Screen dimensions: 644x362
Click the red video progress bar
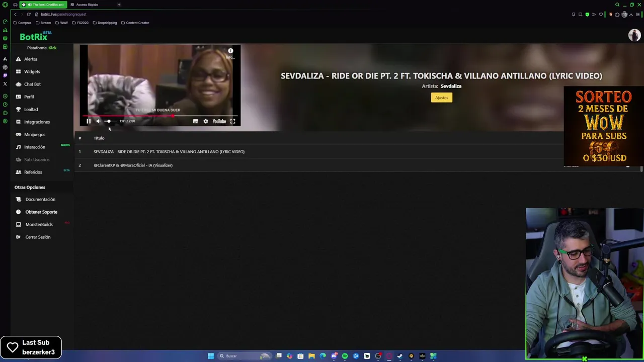point(160,116)
